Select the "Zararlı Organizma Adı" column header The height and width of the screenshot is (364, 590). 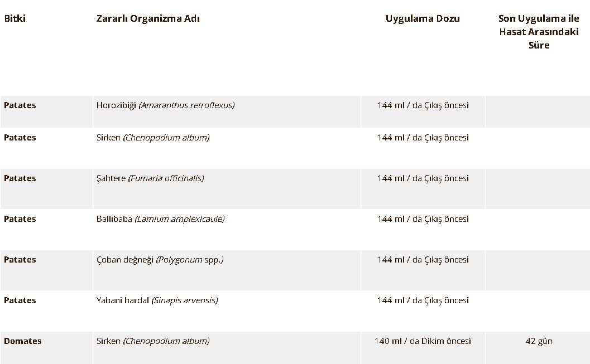(x=148, y=18)
